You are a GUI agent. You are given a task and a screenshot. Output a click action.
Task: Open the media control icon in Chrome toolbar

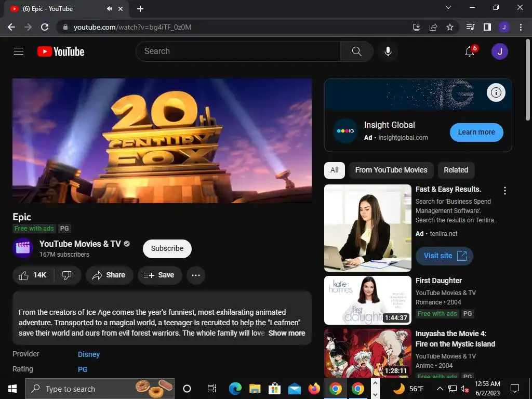[x=470, y=27]
